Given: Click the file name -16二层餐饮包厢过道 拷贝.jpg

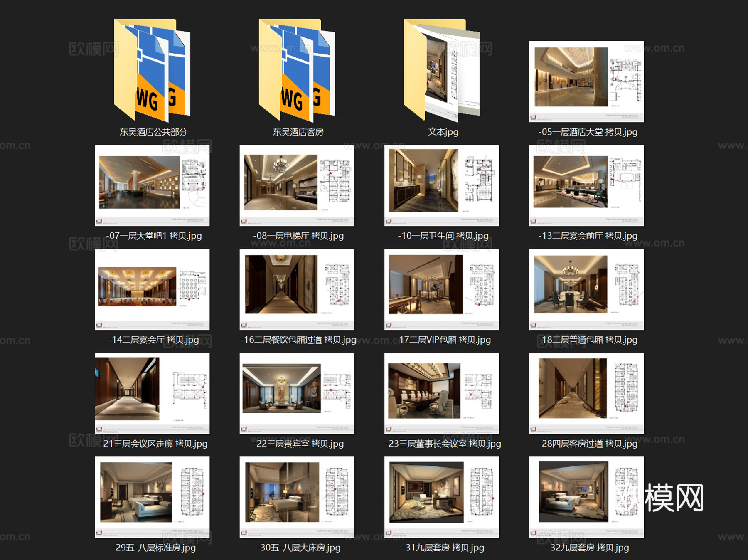Looking at the screenshot, I should [298, 340].
